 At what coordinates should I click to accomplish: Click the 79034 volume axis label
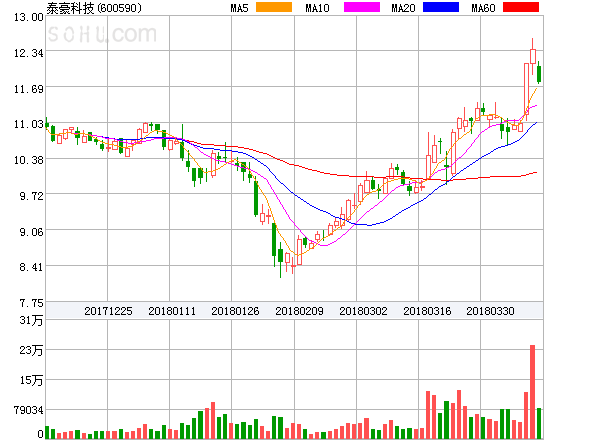pos(29,410)
